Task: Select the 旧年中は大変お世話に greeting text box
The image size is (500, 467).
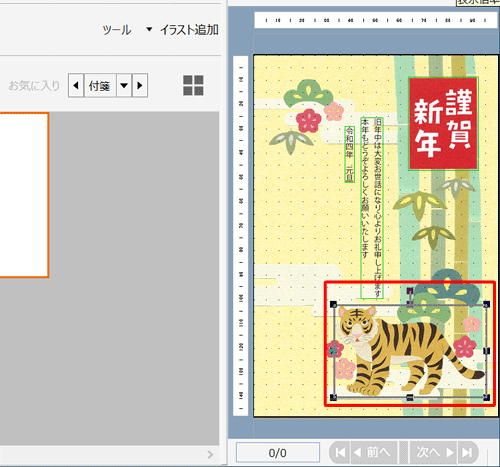Action: [x=372, y=207]
